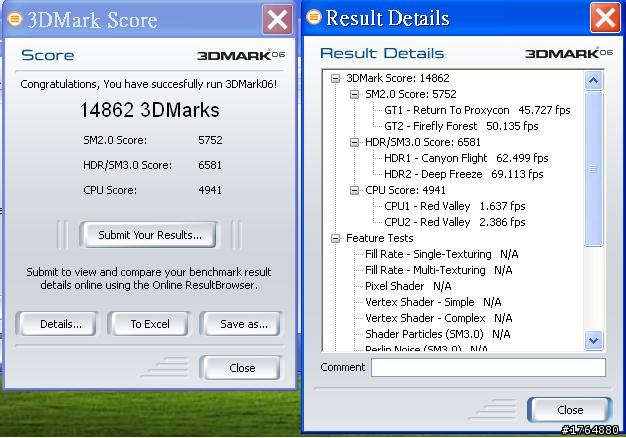Select CPU1 - Red Valley row
Viewport: 626px width, 438px height.
point(455,206)
